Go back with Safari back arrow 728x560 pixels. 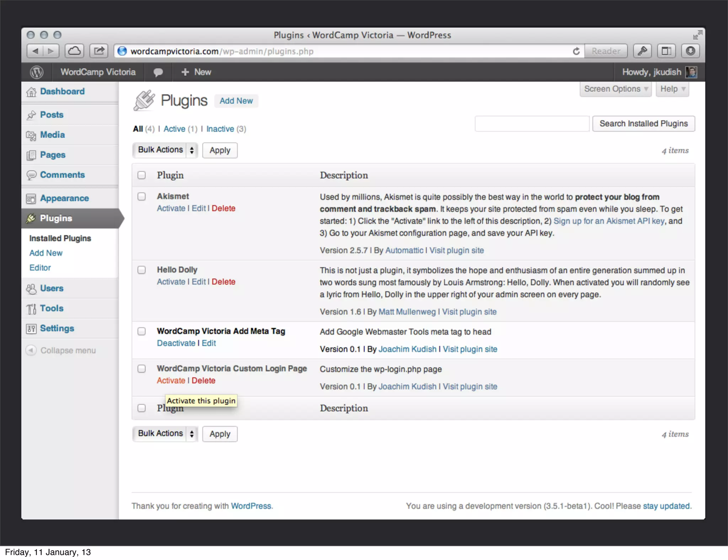pos(35,51)
